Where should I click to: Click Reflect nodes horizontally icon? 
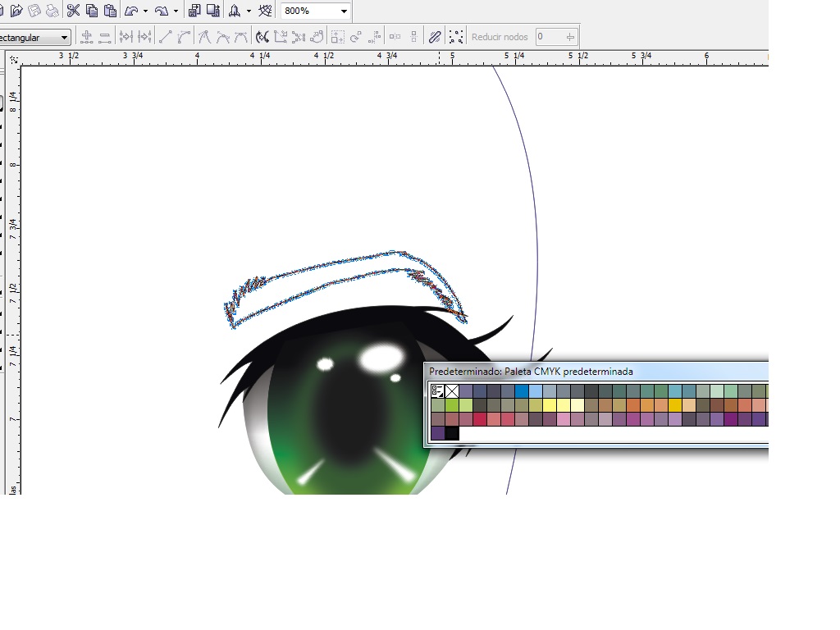[x=395, y=37]
